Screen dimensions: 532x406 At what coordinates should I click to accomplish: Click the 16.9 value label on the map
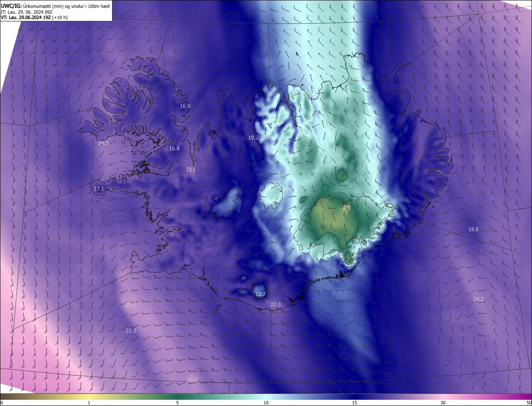tap(185, 106)
